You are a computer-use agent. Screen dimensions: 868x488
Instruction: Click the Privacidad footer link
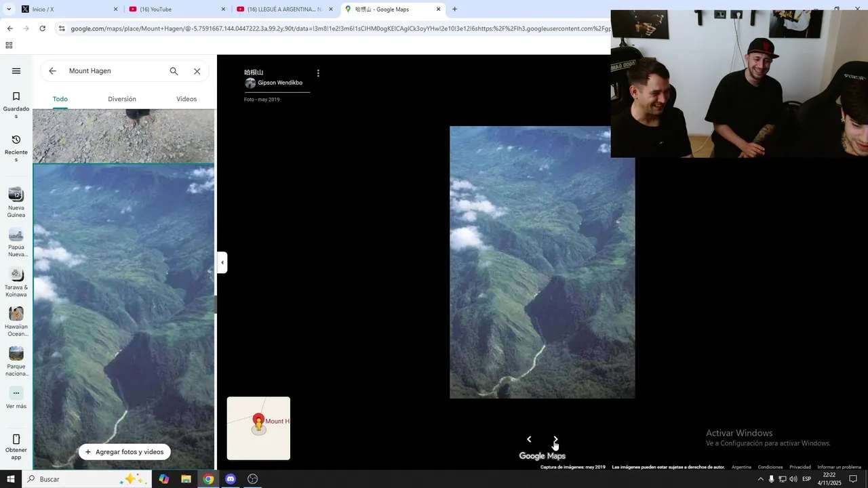[800, 467]
